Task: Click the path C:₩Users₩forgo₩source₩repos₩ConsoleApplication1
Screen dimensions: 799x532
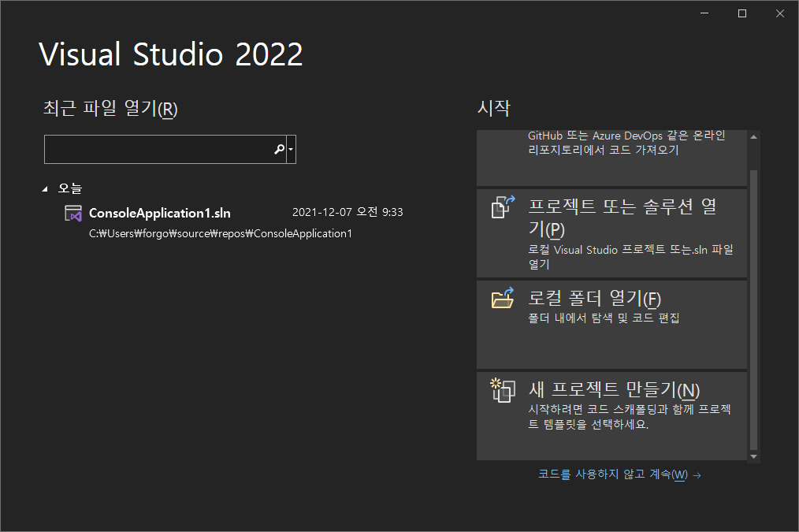Action: pyautogui.click(x=220, y=233)
